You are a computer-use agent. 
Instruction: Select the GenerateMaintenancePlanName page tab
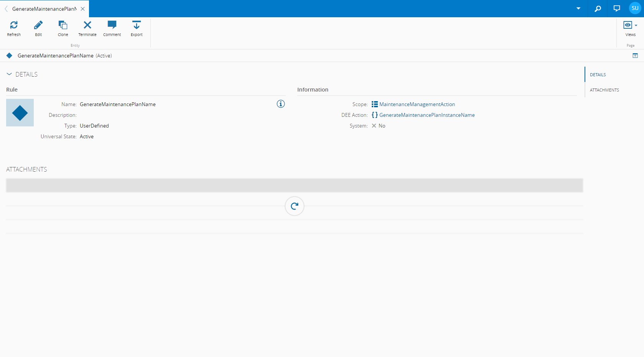pyautogui.click(x=44, y=9)
